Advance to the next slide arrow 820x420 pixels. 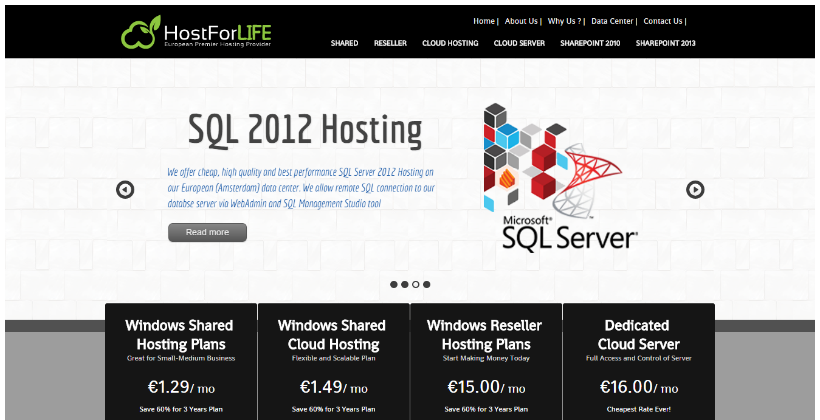[x=695, y=189]
